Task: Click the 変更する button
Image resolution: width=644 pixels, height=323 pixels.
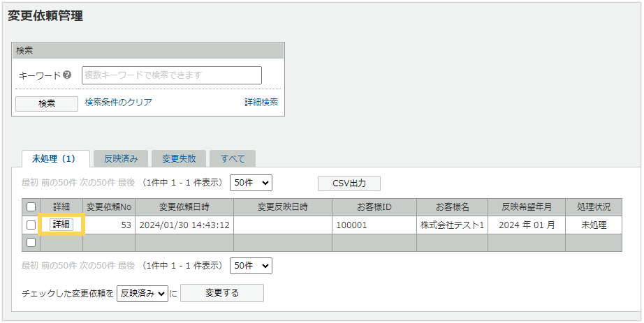Action: point(221,294)
